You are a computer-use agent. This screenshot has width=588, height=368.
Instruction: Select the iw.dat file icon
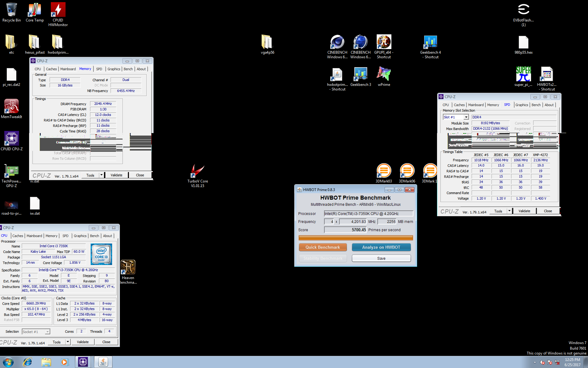pos(35,205)
